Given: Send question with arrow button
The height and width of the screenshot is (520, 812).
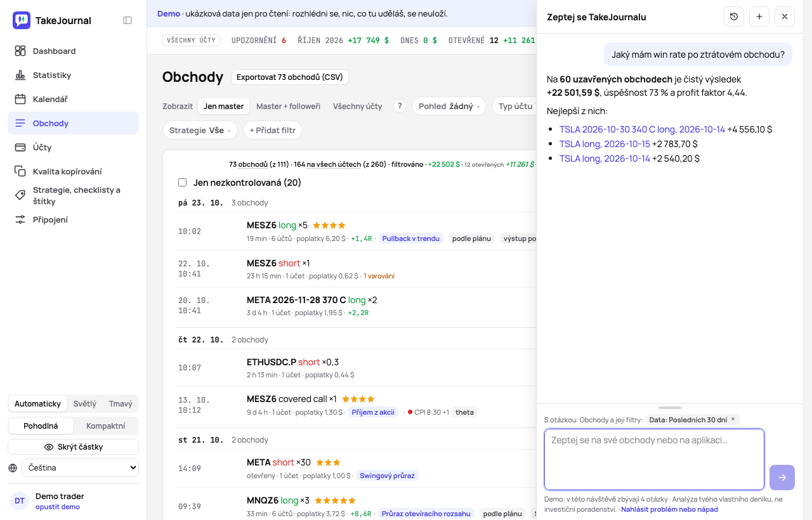Looking at the screenshot, I should [782, 478].
